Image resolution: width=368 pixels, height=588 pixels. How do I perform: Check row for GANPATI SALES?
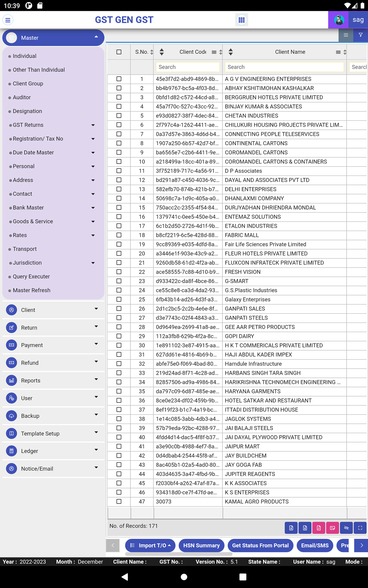coord(119,309)
